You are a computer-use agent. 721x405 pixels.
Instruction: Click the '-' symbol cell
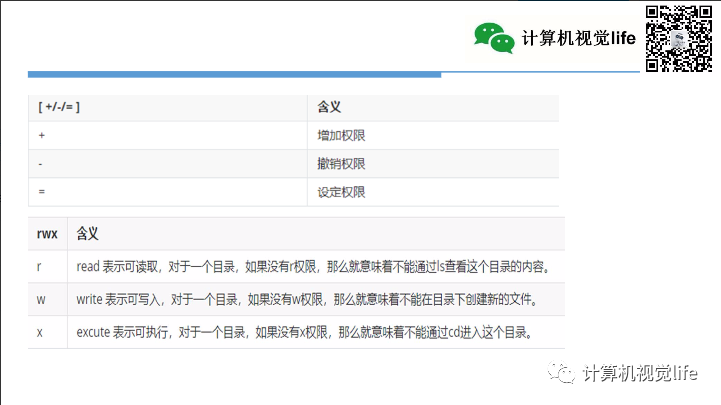pyautogui.click(x=168, y=164)
